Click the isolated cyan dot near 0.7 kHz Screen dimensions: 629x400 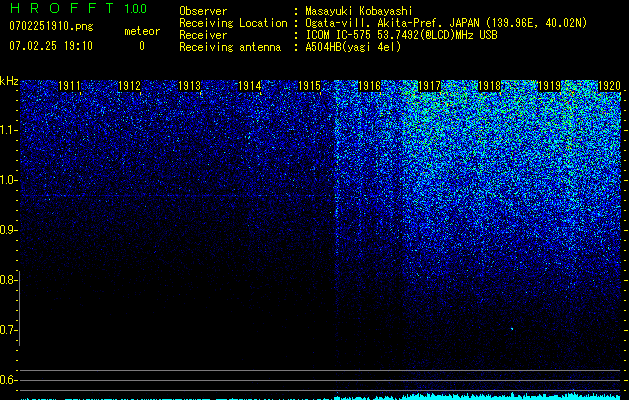pyautogui.click(x=512, y=329)
